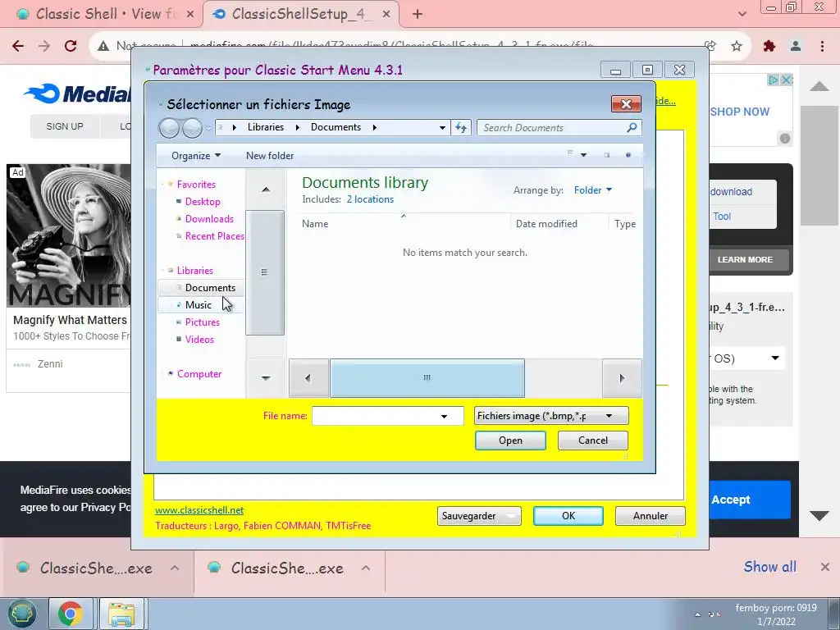Select Computer in the navigation pane
Screen dimensions: 840x630
199,374
